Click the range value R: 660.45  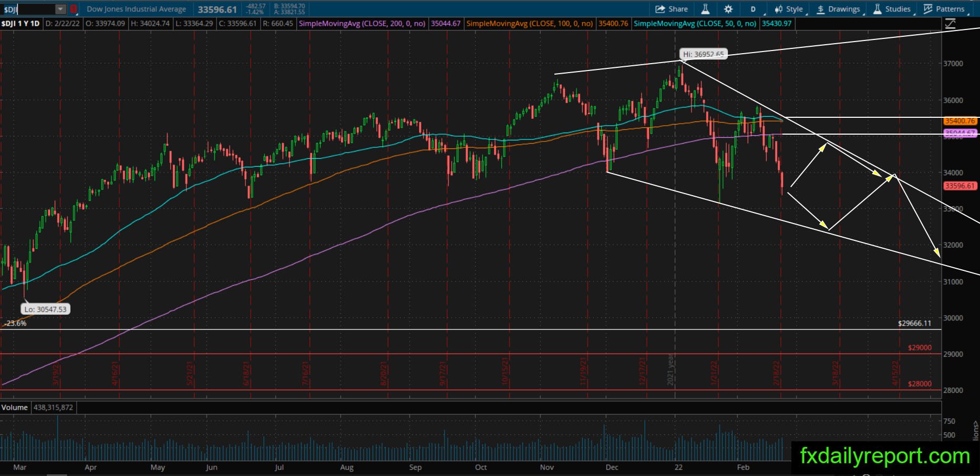tap(277, 24)
